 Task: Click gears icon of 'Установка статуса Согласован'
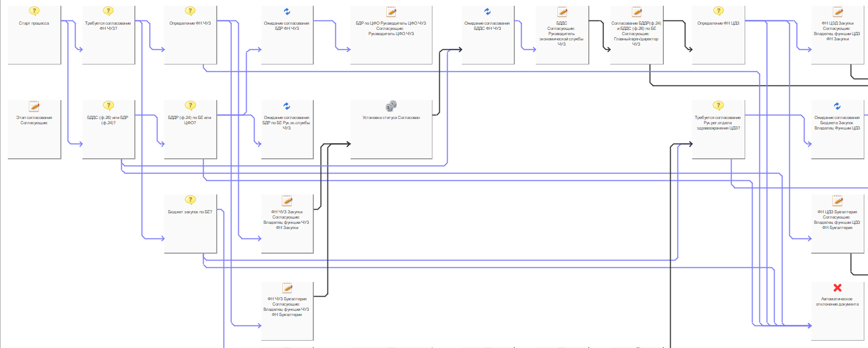pos(391,106)
